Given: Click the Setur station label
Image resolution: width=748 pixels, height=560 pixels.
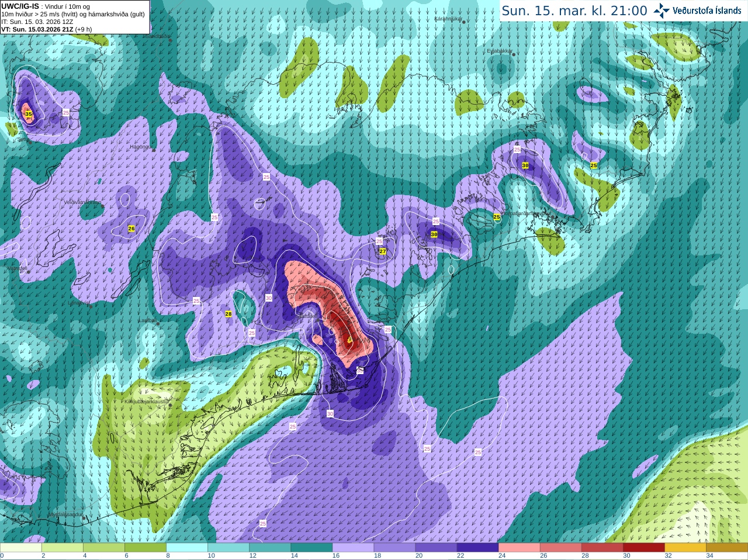Looking at the screenshot, I should point(22,140).
